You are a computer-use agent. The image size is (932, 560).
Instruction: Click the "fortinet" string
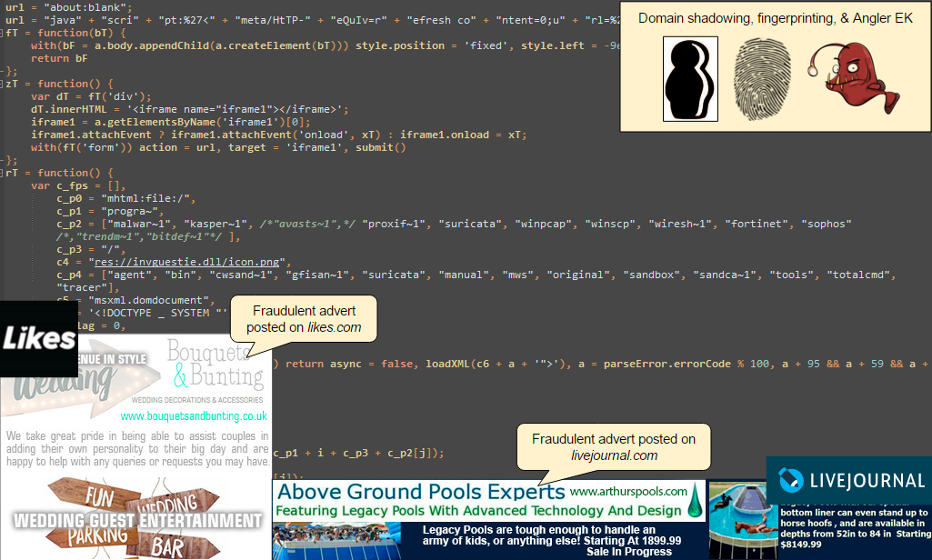tap(757, 225)
